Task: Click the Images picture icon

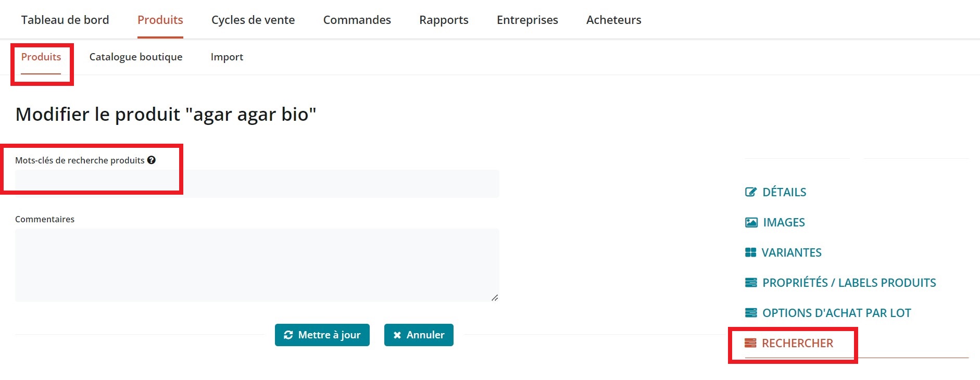Action: tap(751, 222)
